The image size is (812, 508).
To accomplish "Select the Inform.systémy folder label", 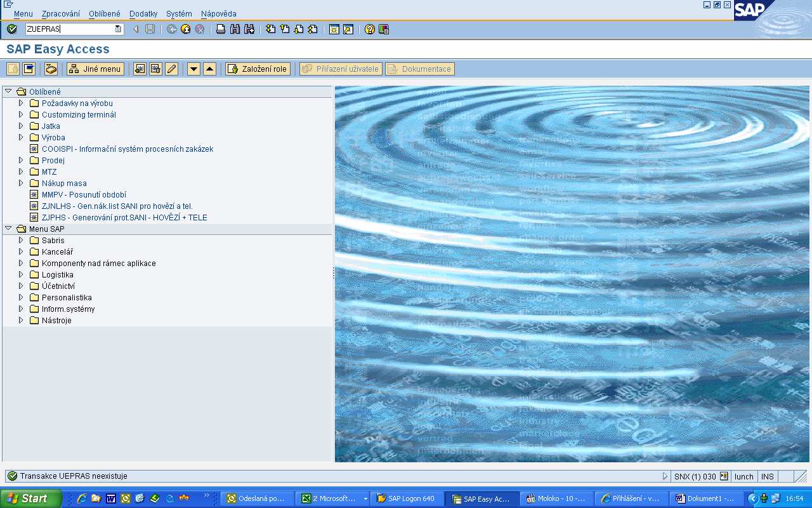I will point(69,309).
